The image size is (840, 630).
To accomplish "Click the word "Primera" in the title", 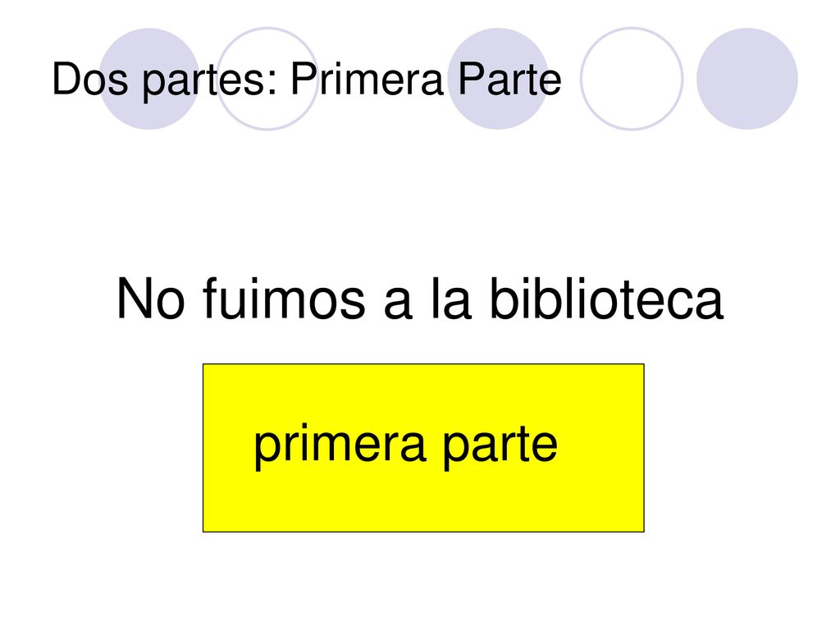I will [x=367, y=79].
